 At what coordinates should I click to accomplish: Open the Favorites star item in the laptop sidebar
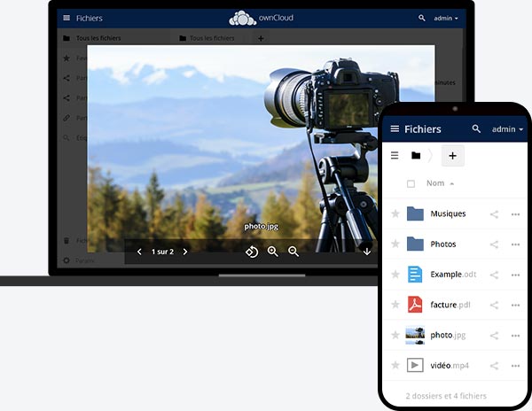click(x=66, y=58)
